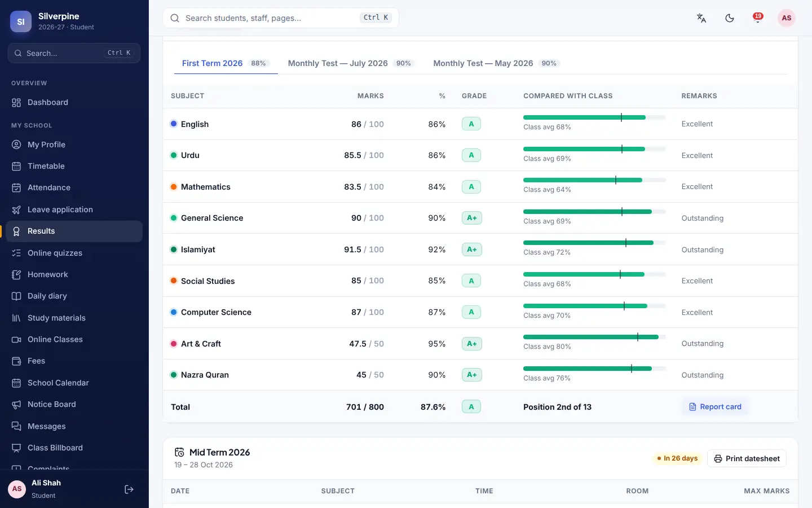Open Messages

pos(74,426)
